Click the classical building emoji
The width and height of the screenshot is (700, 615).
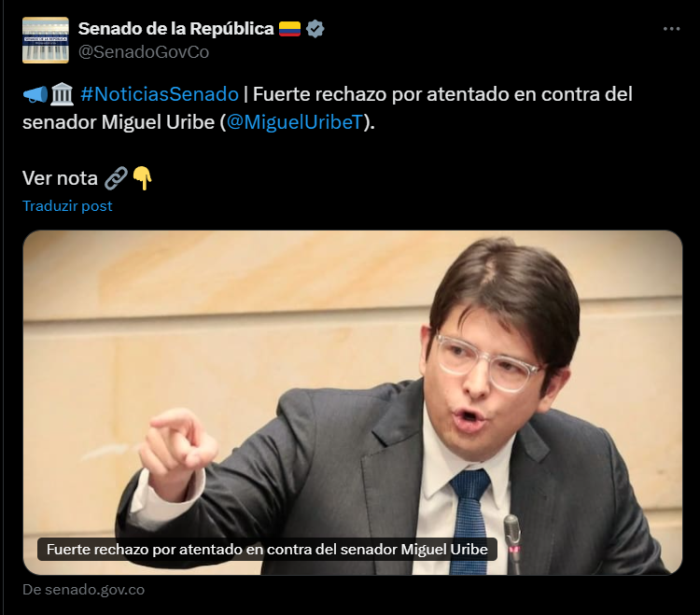62,94
